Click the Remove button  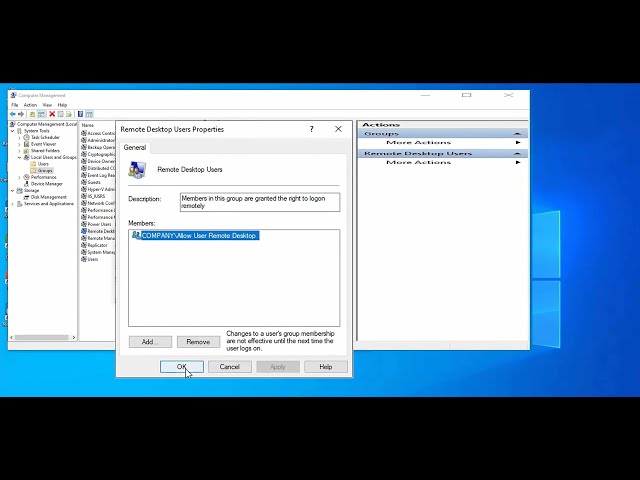click(x=198, y=342)
